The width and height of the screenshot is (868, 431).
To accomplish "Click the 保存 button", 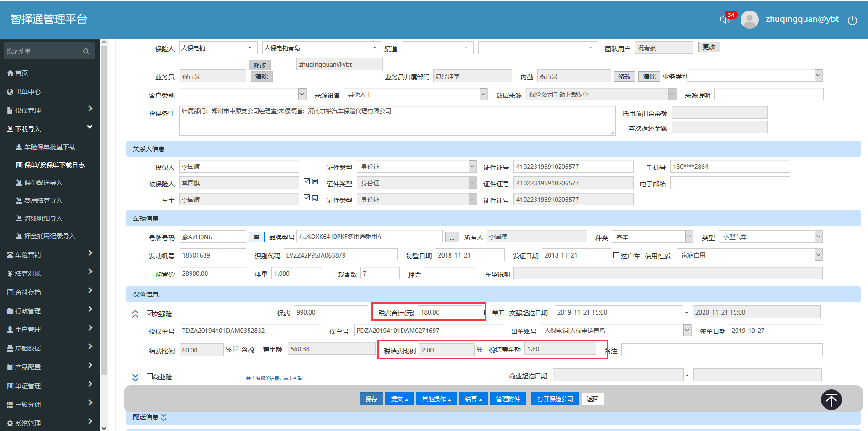I will (x=371, y=399).
